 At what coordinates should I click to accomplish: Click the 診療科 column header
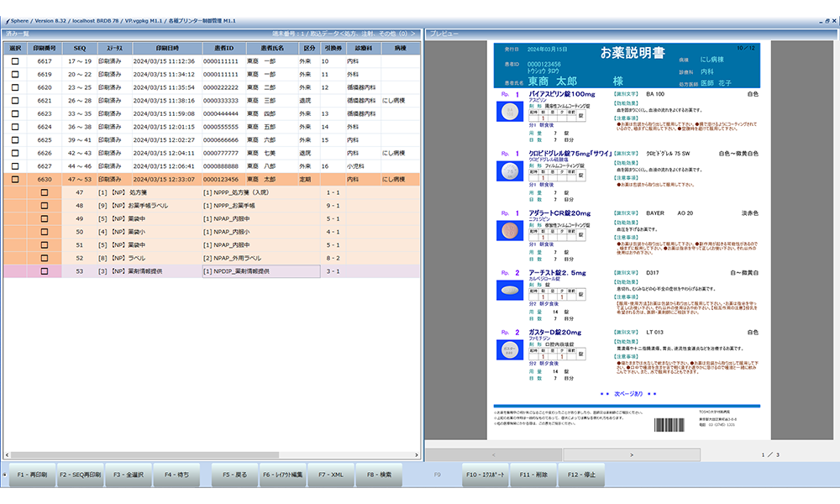point(363,48)
